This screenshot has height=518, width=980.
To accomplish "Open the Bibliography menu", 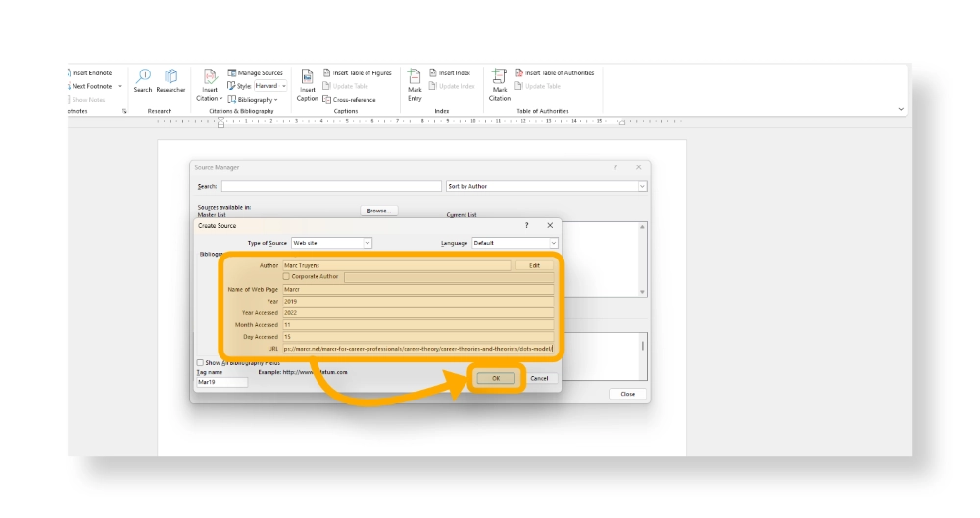I will [x=253, y=99].
